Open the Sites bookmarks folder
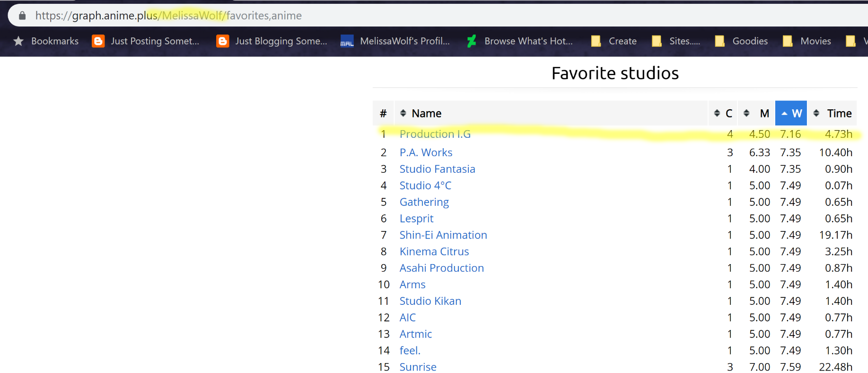This screenshot has width=868, height=373. [676, 41]
